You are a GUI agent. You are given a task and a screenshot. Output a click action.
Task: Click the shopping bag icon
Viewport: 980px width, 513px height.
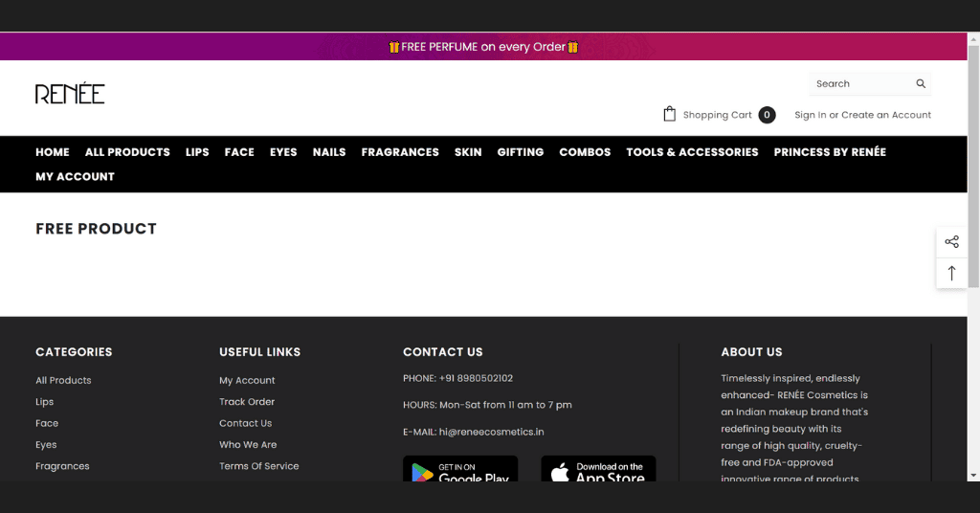pos(669,114)
